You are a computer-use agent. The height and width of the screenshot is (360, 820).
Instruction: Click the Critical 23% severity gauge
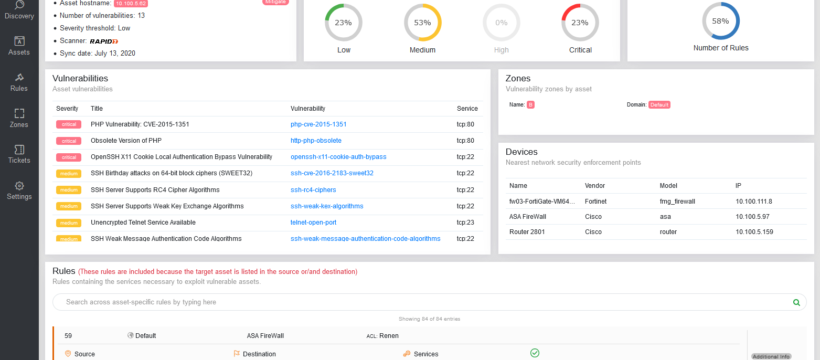(580, 22)
